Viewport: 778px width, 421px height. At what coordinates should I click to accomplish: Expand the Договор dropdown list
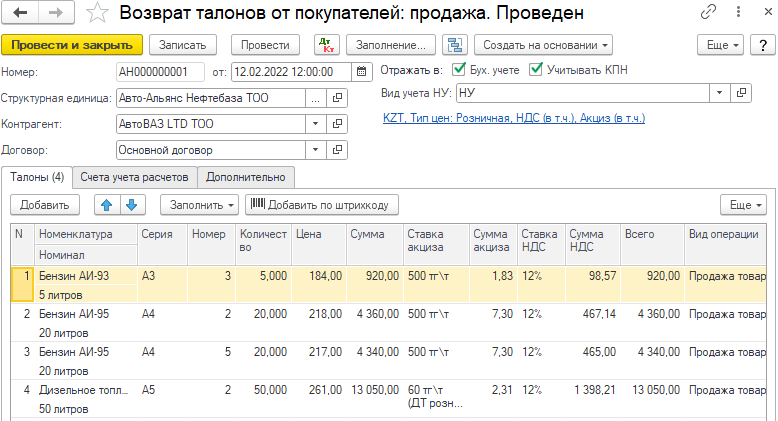pyautogui.click(x=317, y=150)
